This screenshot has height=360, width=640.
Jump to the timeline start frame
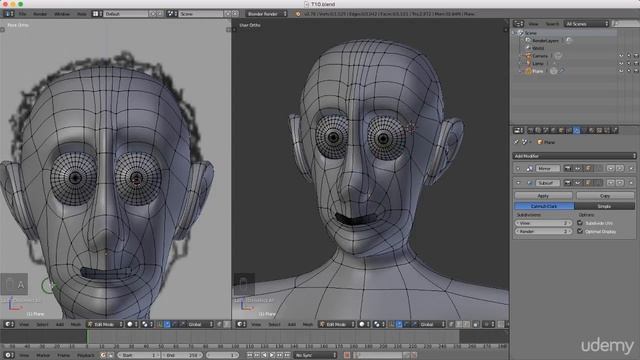coord(249,355)
